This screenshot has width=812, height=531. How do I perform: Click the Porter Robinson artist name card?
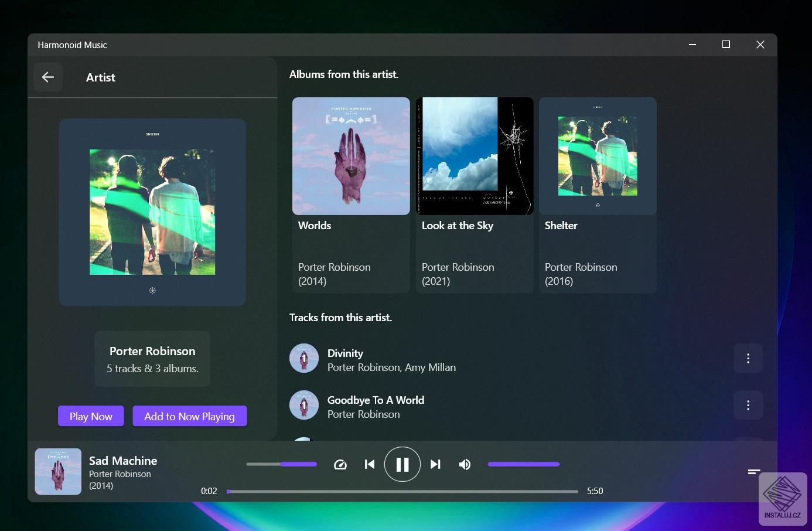[152, 359]
